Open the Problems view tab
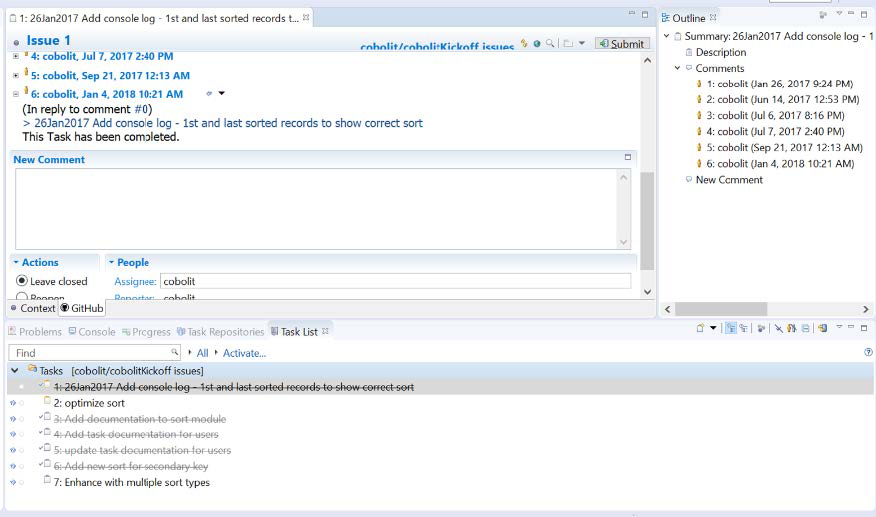The image size is (876, 517). tap(35, 331)
